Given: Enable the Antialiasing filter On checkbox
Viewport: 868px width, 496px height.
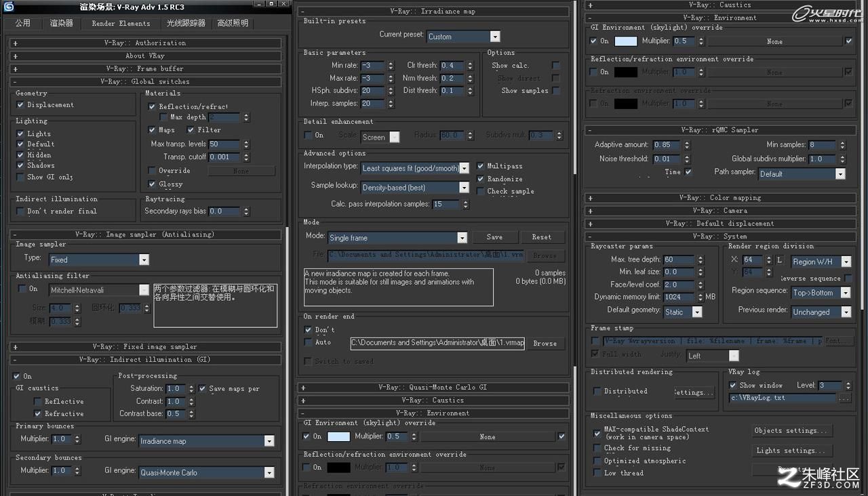Looking at the screenshot, I should [22, 289].
